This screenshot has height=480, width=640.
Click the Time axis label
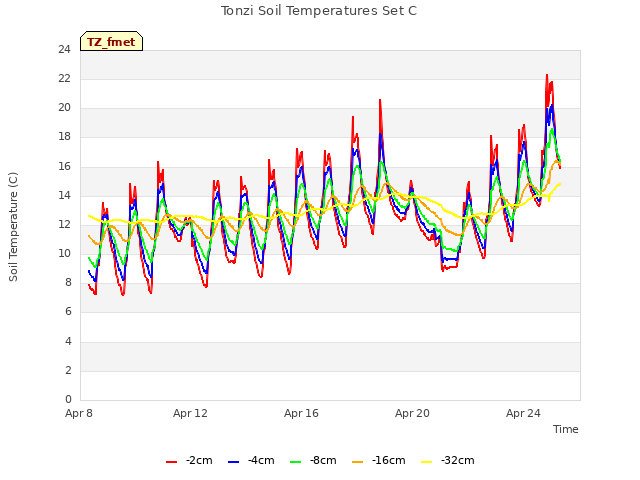point(565,429)
